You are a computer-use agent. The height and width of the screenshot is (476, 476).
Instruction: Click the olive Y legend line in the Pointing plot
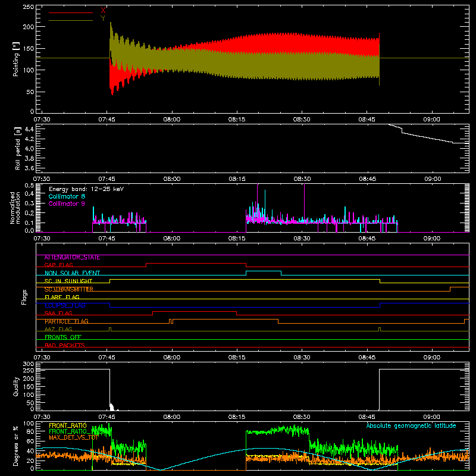click(71, 21)
